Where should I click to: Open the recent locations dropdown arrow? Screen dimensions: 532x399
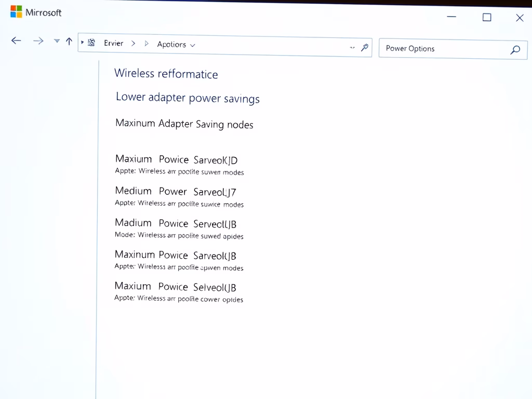pos(57,42)
